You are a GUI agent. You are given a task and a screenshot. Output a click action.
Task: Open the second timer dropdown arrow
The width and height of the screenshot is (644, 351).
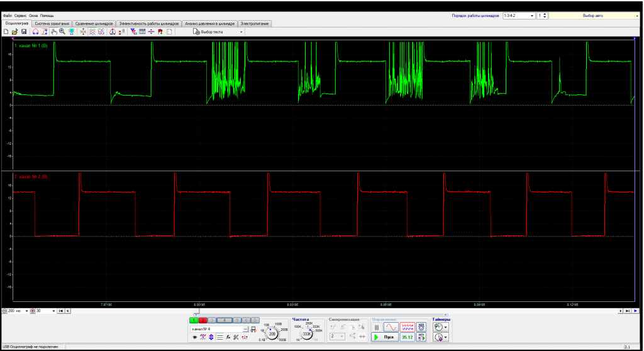point(445,337)
